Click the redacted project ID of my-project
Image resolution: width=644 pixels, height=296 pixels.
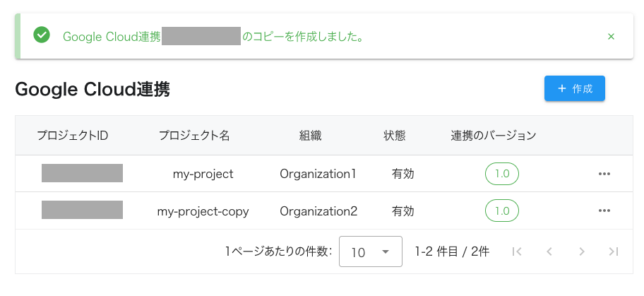pos(82,172)
